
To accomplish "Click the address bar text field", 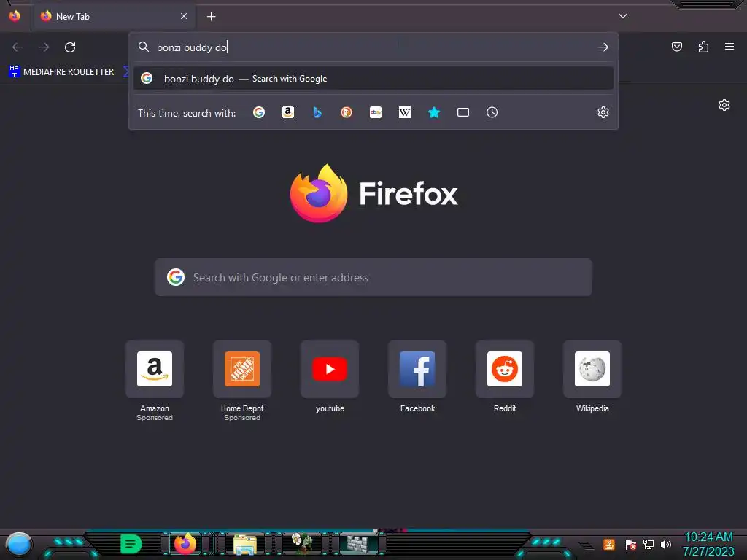I will (x=374, y=47).
